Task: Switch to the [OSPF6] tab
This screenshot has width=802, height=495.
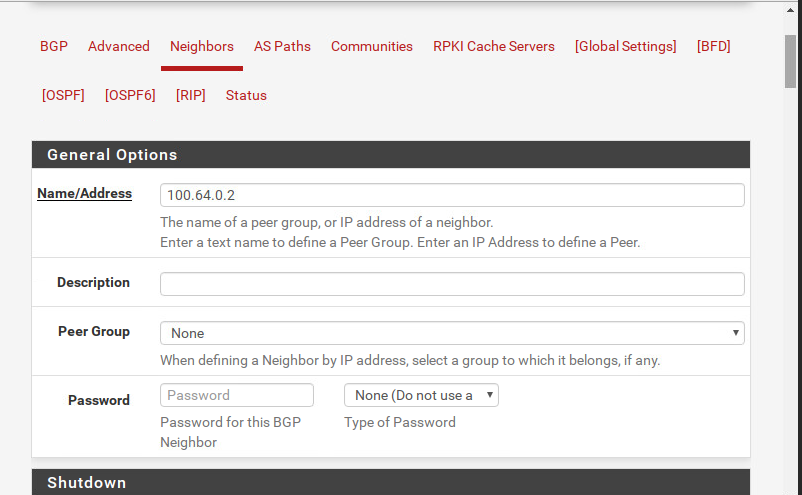Action: [130, 95]
